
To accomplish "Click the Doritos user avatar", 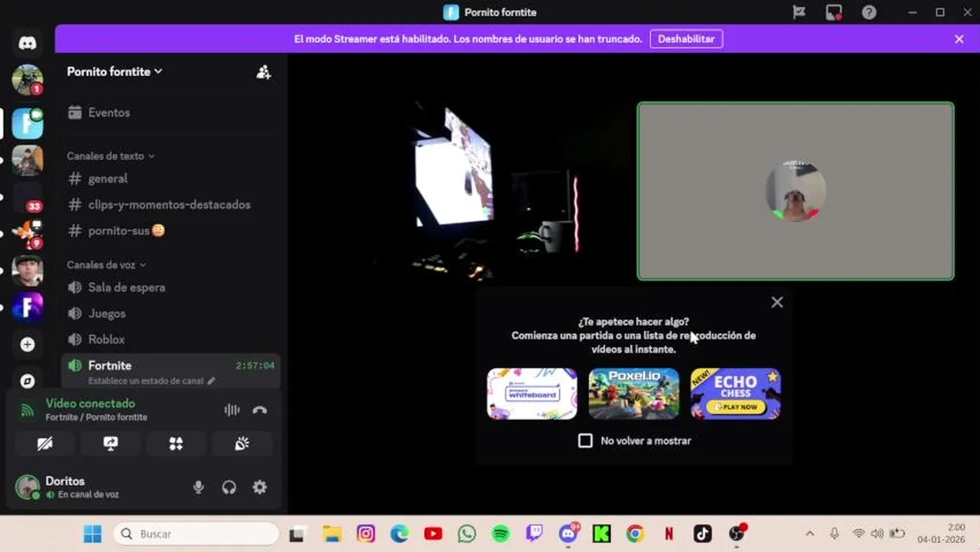I will (28, 487).
